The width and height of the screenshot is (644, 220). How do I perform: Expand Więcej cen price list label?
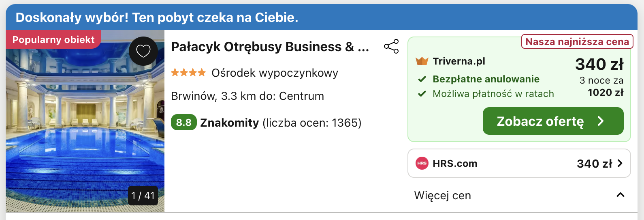443,196
